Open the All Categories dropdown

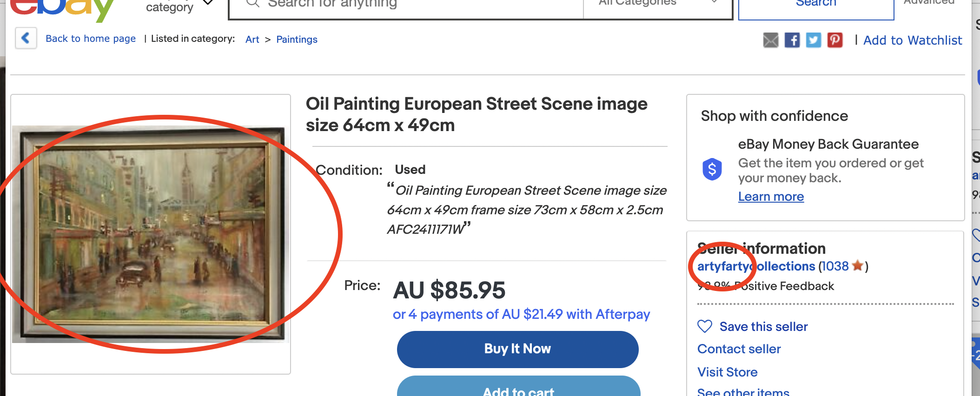pyautogui.click(x=657, y=4)
